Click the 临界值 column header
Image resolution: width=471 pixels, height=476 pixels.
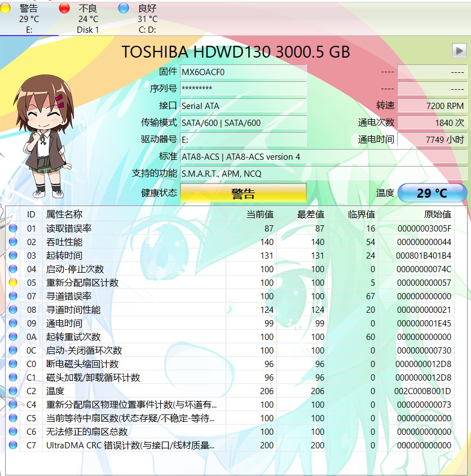[353, 215]
